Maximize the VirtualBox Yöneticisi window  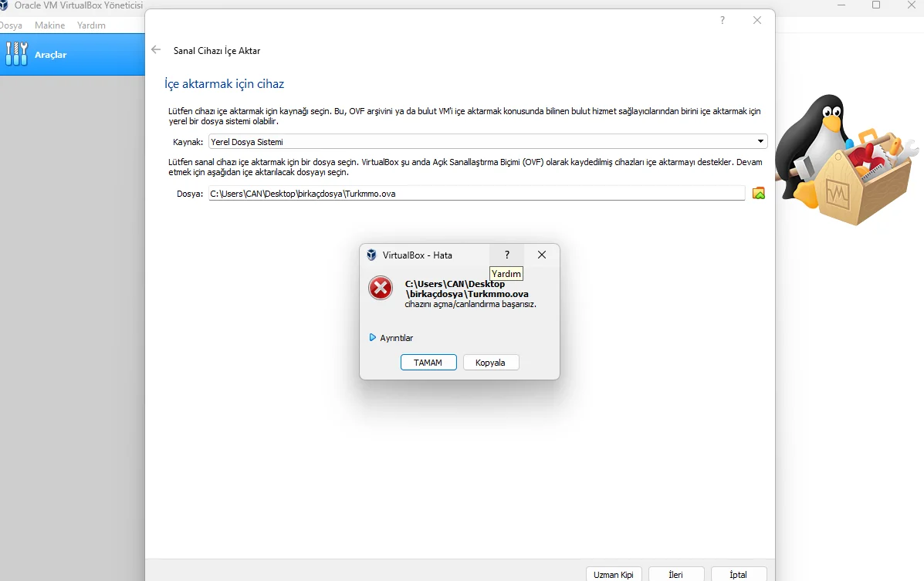pyautogui.click(x=876, y=5)
